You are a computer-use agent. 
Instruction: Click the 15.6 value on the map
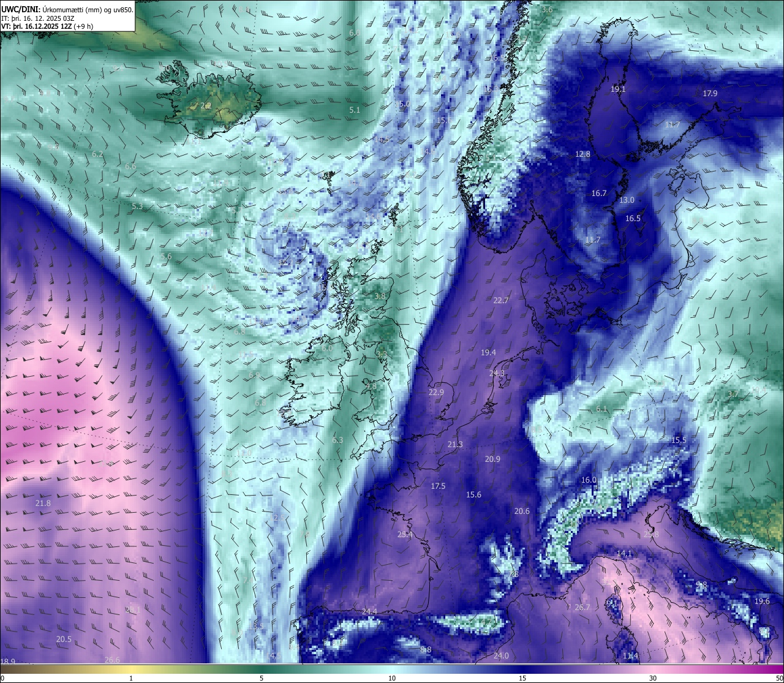tap(473, 495)
